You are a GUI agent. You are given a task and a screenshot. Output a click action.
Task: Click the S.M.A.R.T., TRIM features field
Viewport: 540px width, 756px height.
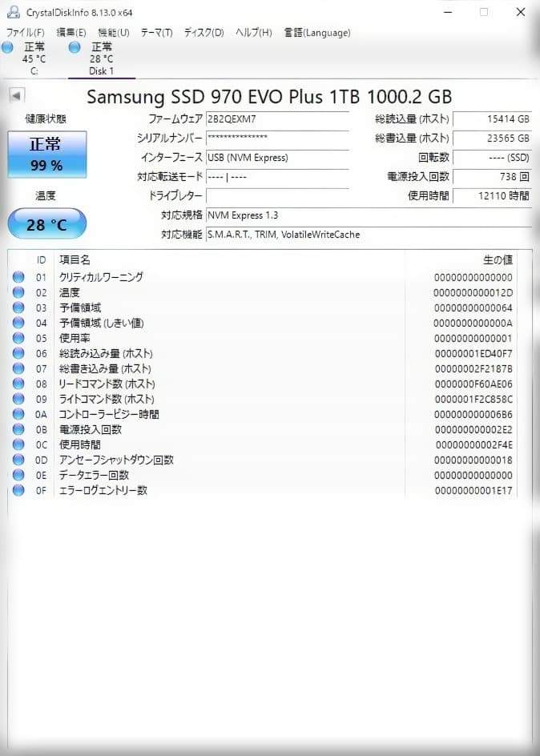[x=369, y=235]
